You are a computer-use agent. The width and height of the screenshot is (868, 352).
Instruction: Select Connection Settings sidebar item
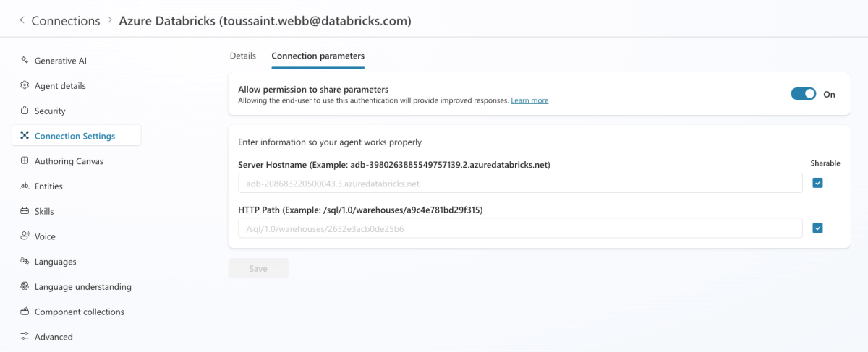77,136
